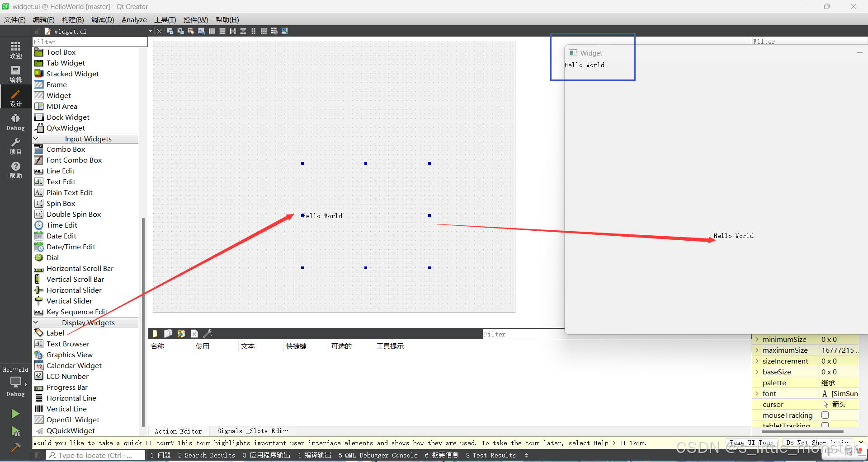The image size is (868, 462).
Task: Click the Paste action icon in Action Editor
Action: [x=181, y=334]
